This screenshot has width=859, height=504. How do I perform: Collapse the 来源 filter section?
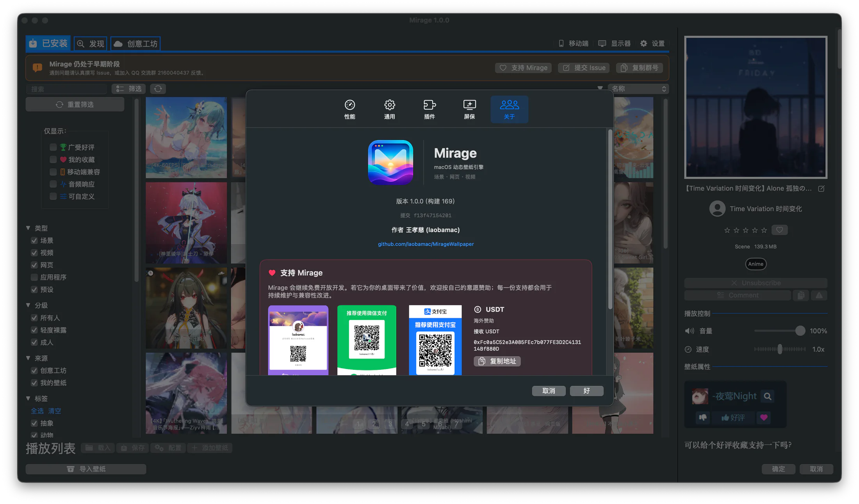[x=28, y=358]
